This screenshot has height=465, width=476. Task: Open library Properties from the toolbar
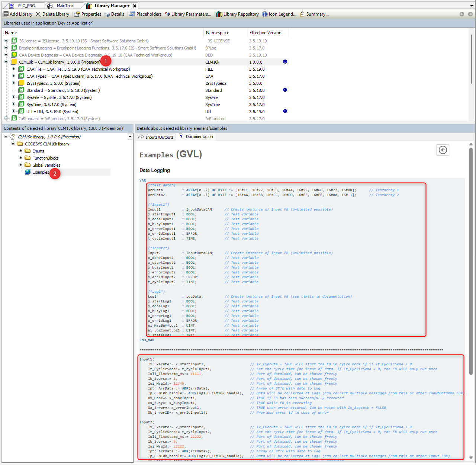pyautogui.click(x=87, y=14)
